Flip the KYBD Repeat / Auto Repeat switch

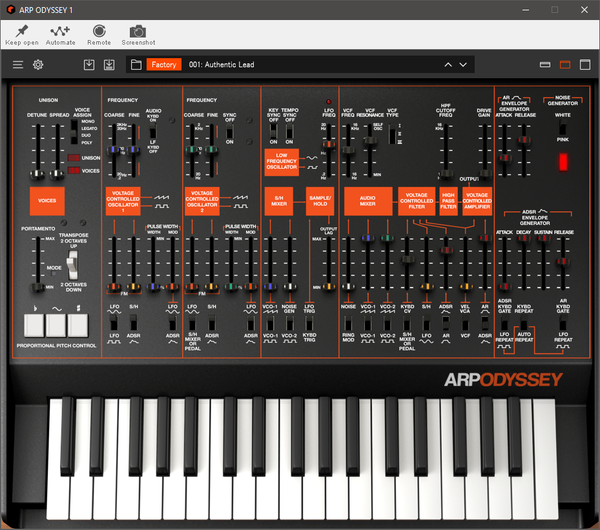[x=523, y=324]
